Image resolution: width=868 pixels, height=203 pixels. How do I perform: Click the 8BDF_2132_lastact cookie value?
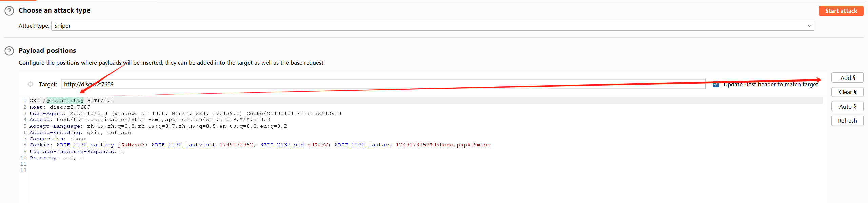pyautogui.click(x=443, y=145)
